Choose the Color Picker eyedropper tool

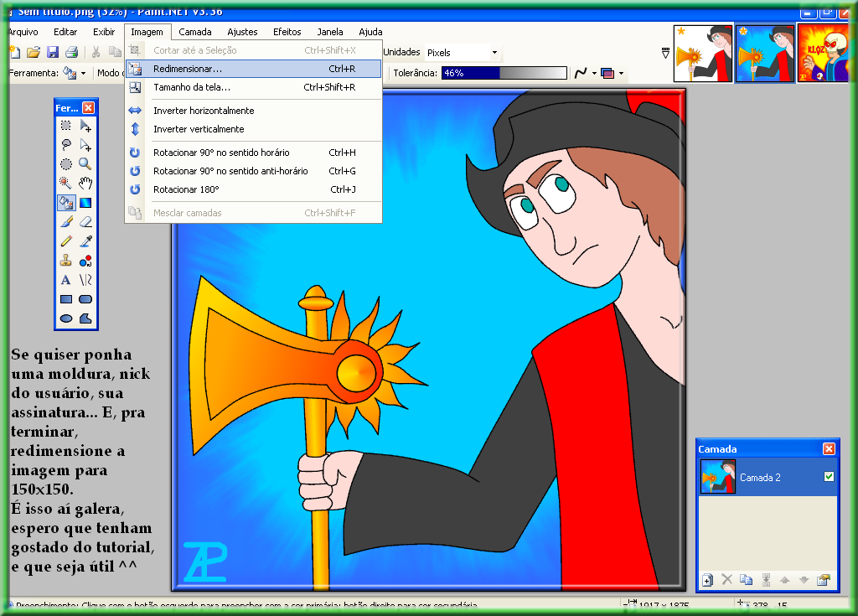coord(85,241)
